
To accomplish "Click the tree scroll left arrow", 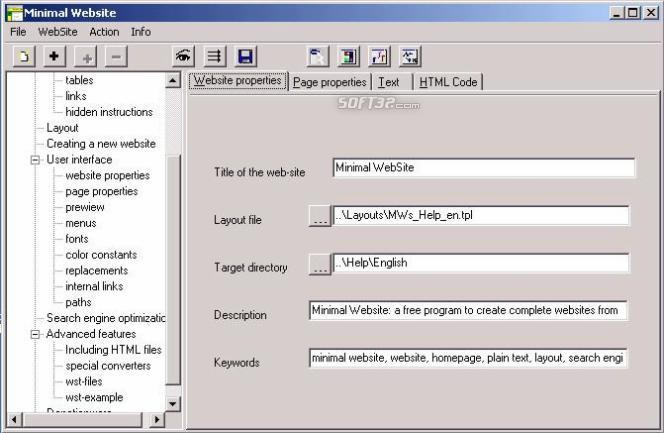I will click(x=14, y=419).
